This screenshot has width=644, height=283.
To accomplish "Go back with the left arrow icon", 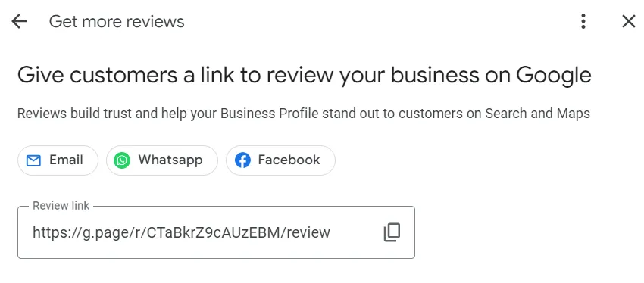I will tap(19, 21).
